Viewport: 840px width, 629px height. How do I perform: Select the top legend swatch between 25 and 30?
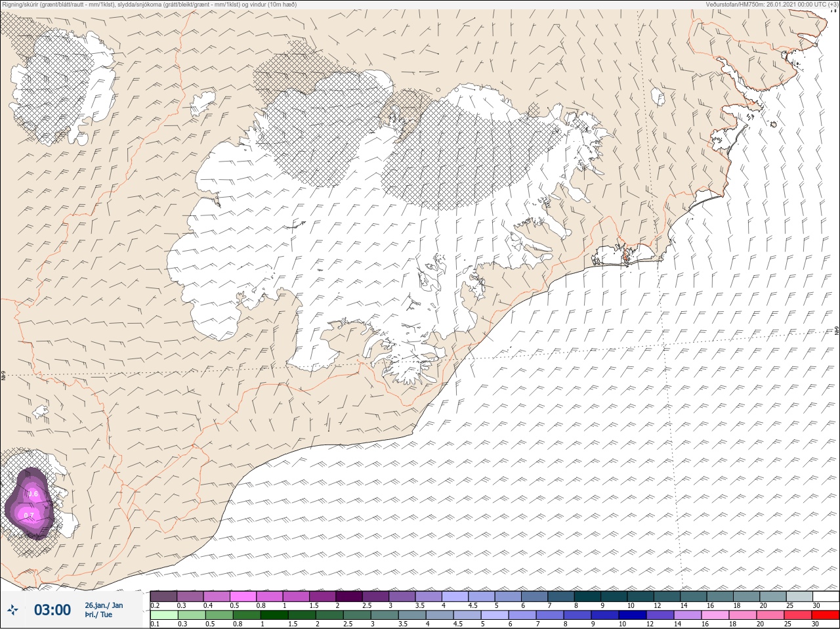(x=800, y=596)
